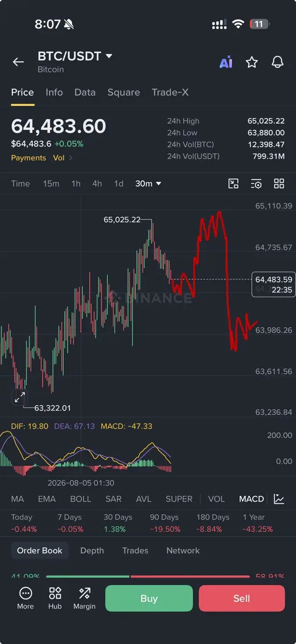Screen dimensions: 296x644
Task: Tap the 30 Days change 1.38%
Action: [x=115, y=529]
